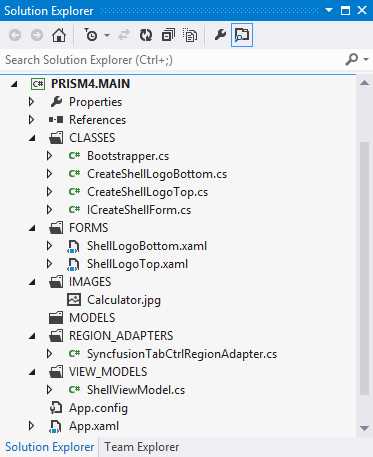The image size is (373, 457).
Task: Open window position dropdown in title bar
Action: 329,10
